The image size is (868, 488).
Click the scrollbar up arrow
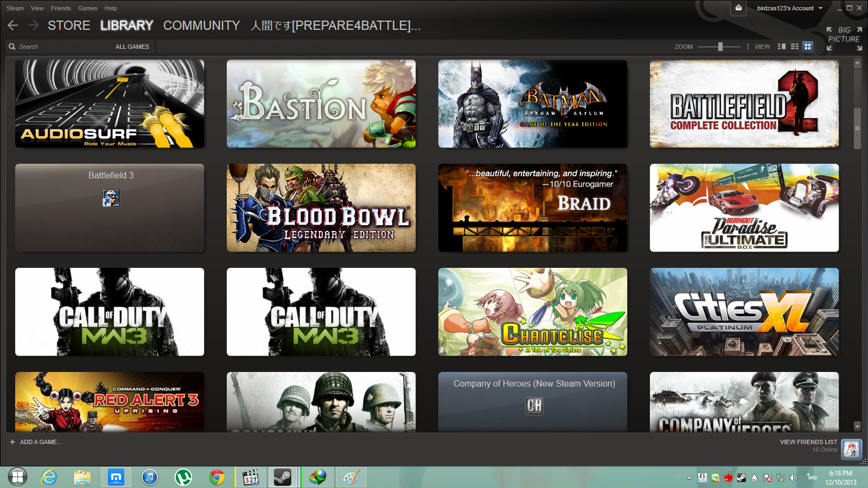click(857, 63)
